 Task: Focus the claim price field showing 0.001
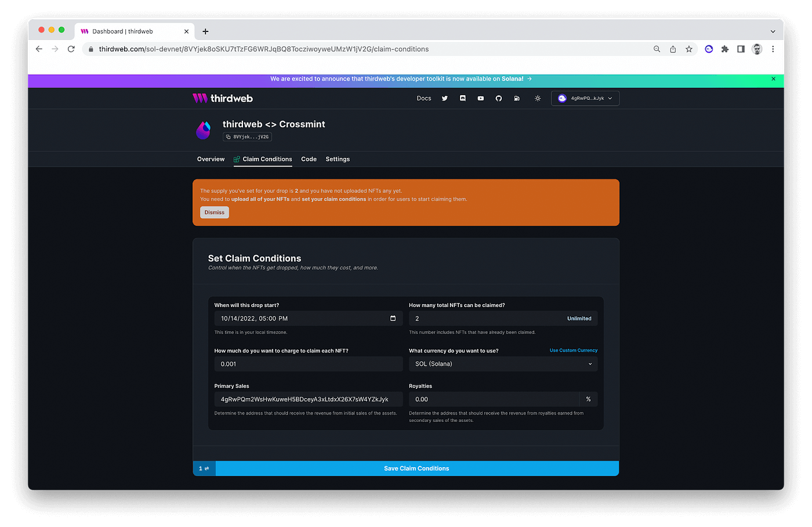[309, 364]
